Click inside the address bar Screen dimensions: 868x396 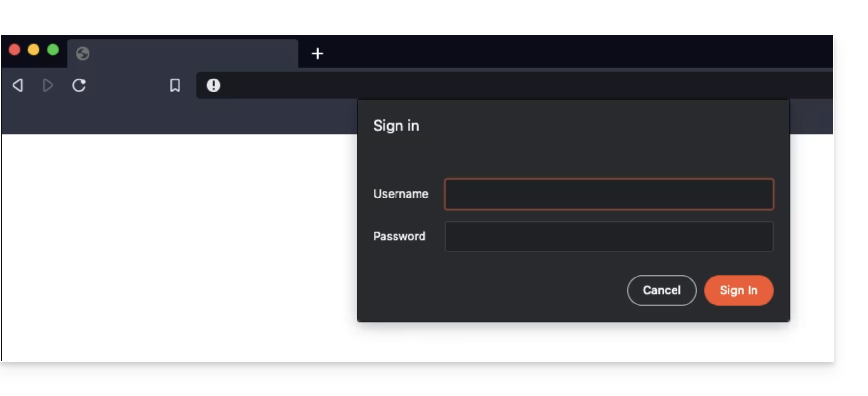pyautogui.click(x=515, y=85)
